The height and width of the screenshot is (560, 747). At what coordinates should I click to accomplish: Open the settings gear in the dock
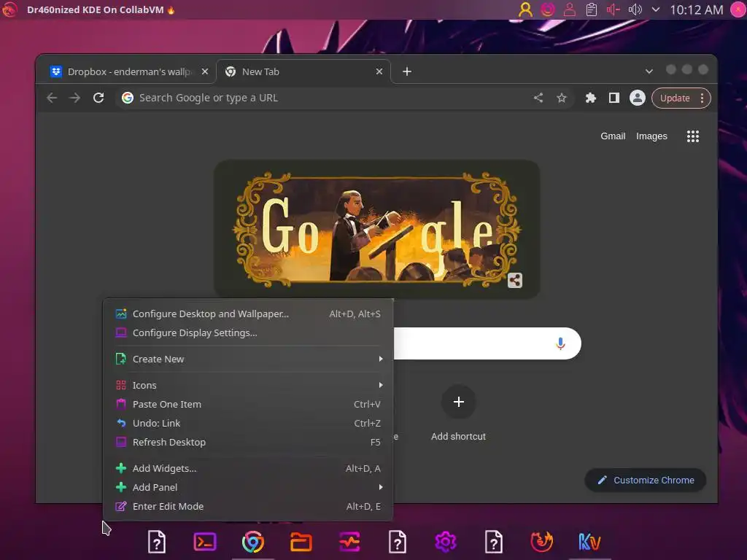(446, 542)
